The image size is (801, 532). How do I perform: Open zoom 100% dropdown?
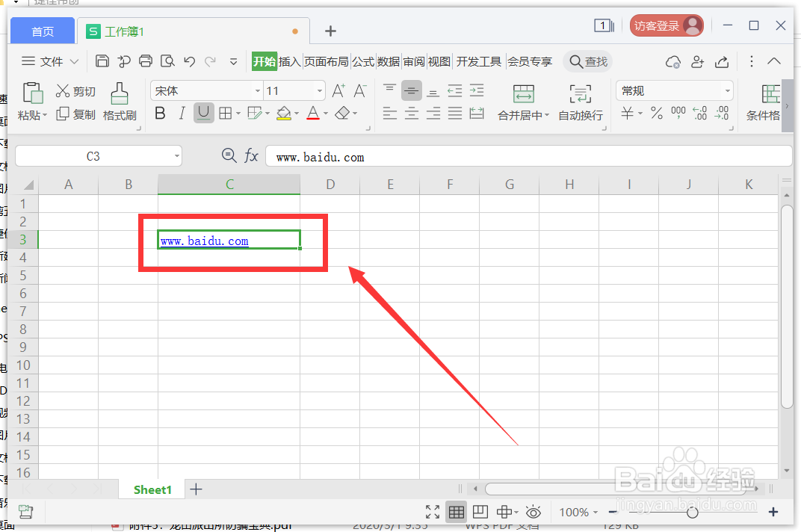[x=596, y=512]
